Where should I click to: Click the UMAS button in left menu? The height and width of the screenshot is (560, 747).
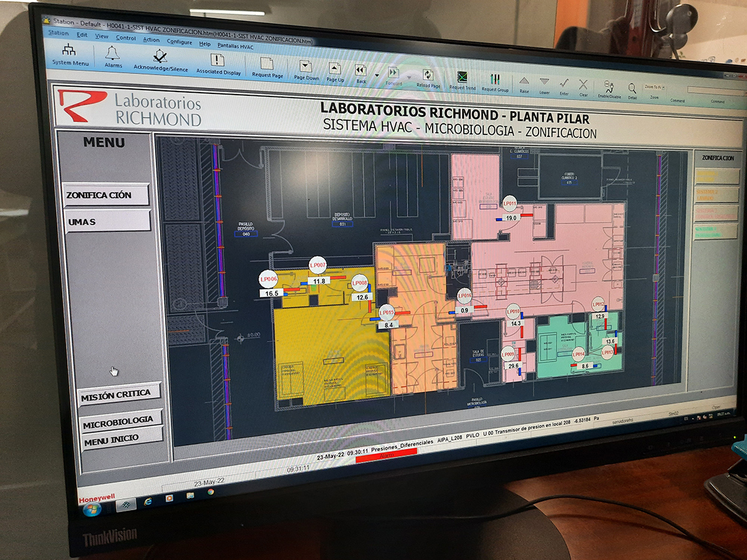click(107, 222)
